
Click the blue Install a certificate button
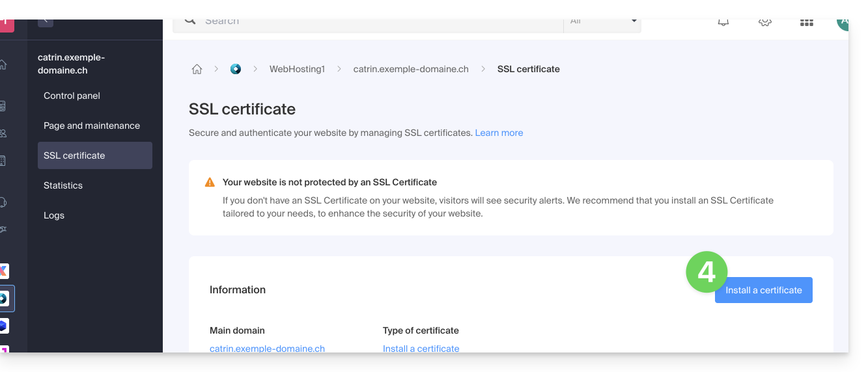coord(763,290)
